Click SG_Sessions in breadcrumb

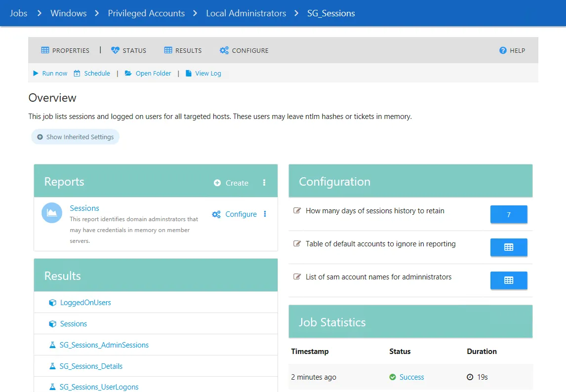click(331, 13)
